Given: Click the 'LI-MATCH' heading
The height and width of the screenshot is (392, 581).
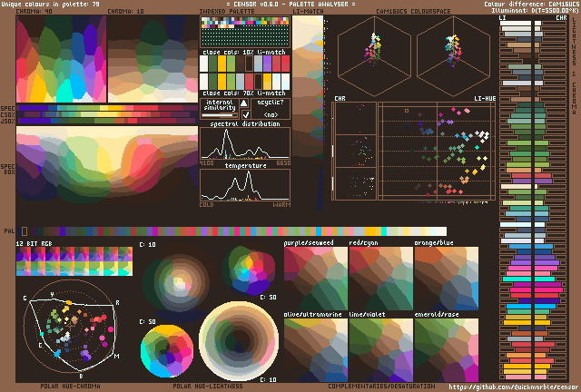Looking at the screenshot, I should point(308,12).
